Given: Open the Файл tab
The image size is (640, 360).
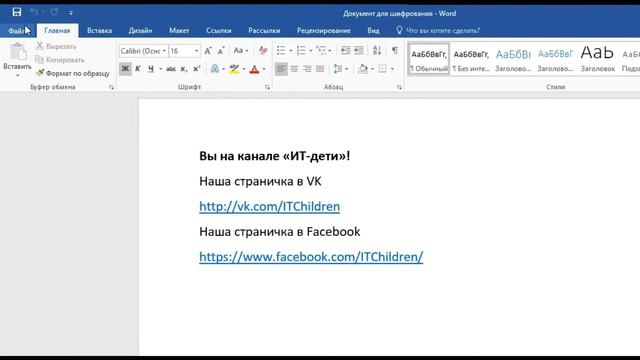Looking at the screenshot, I should 17,31.
